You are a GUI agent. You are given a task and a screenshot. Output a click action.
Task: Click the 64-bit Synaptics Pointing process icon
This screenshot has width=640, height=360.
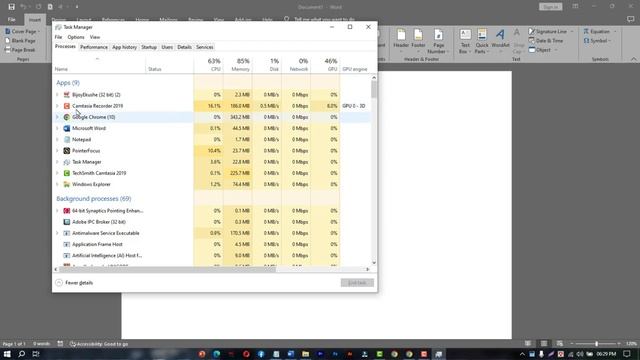[67, 211]
